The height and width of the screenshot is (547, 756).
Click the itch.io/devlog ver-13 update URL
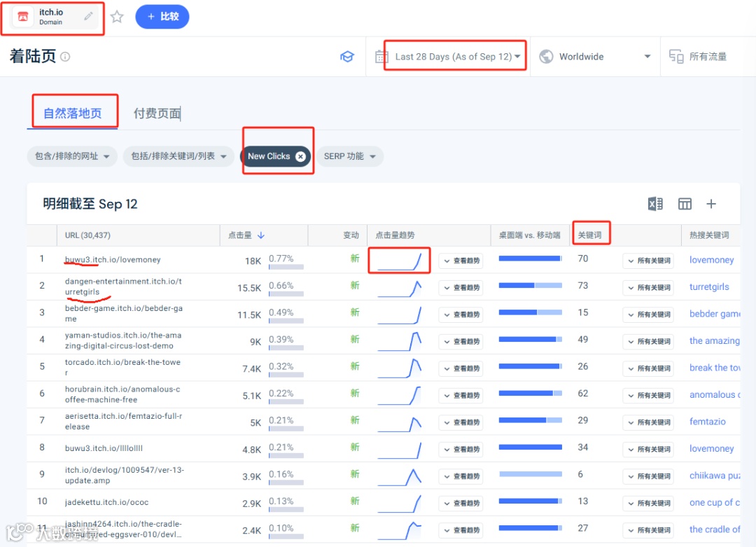coord(125,476)
